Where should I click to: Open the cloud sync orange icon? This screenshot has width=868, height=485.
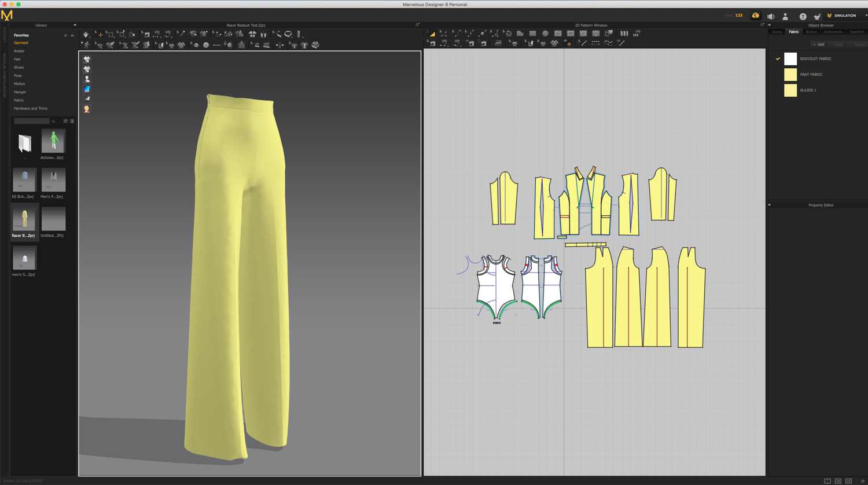tap(755, 16)
